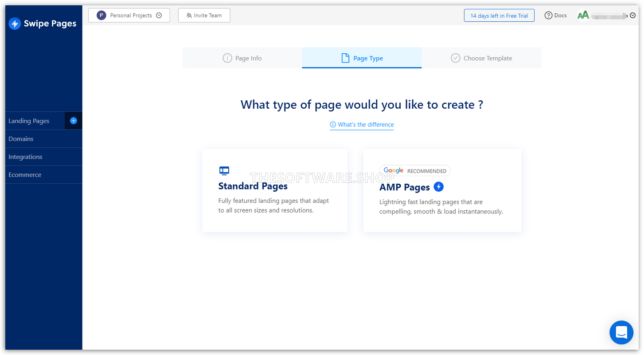The height and width of the screenshot is (355, 644).
Task: Click the Swipe Pages lightning logo
Action: pos(15,24)
